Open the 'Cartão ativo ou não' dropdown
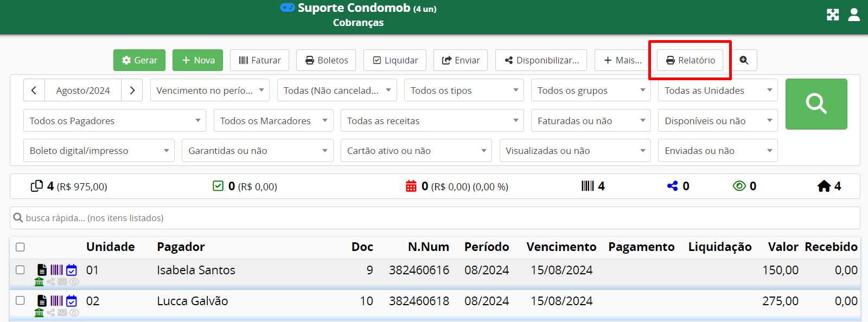The height and width of the screenshot is (322, 868). pyautogui.click(x=416, y=151)
